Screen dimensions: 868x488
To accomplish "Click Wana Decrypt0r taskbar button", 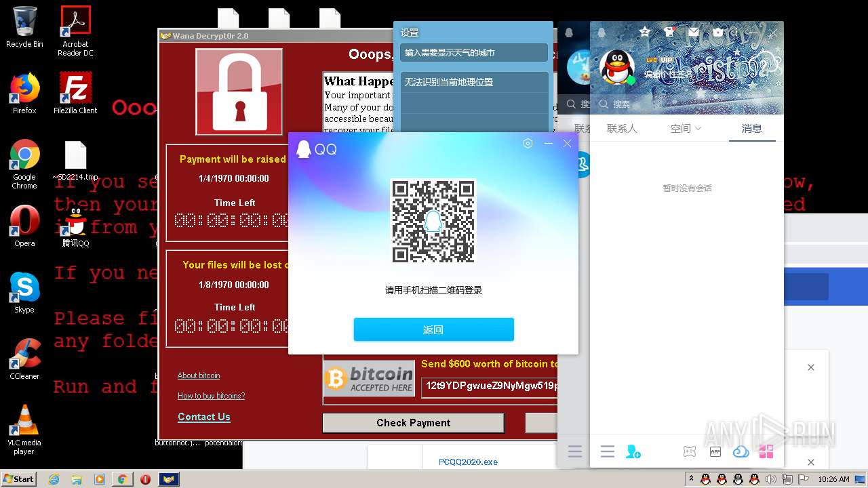I will [169, 479].
